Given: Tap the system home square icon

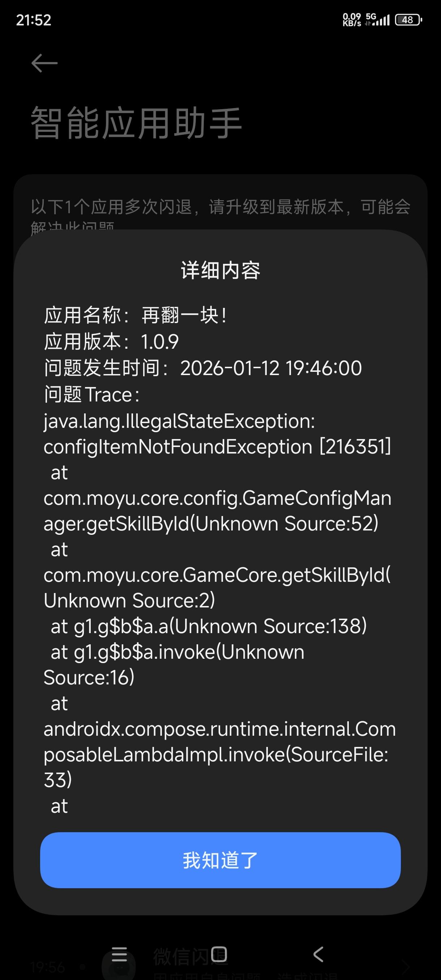Looking at the screenshot, I should click(x=219, y=954).
